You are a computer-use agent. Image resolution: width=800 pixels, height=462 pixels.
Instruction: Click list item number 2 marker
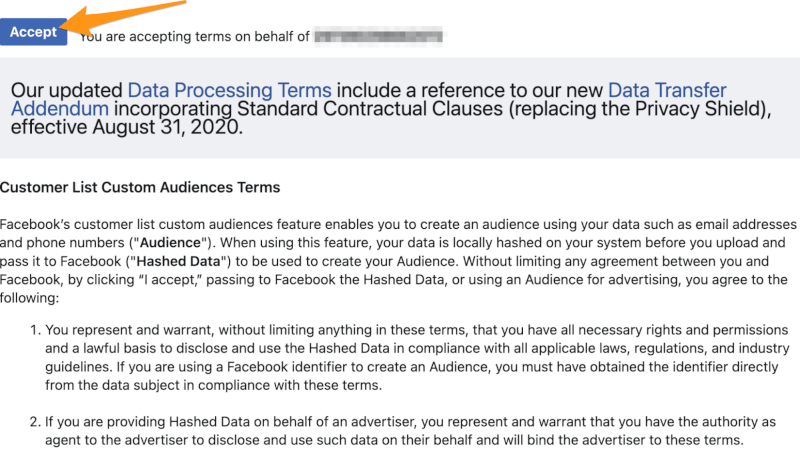(x=35, y=422)
